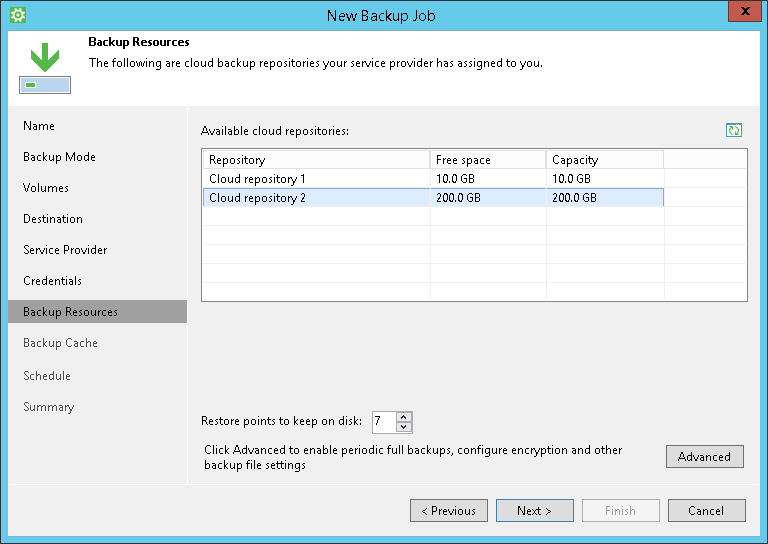
Task: Select the Cloud repository 1 row
Action: [x=433, y=179]
